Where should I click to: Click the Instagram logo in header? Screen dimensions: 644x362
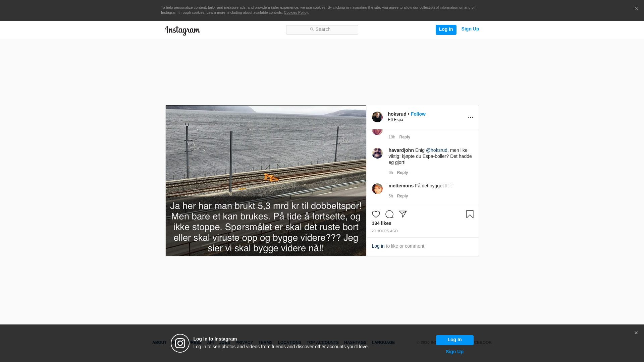pyautogui.click(x=182, y=31)
